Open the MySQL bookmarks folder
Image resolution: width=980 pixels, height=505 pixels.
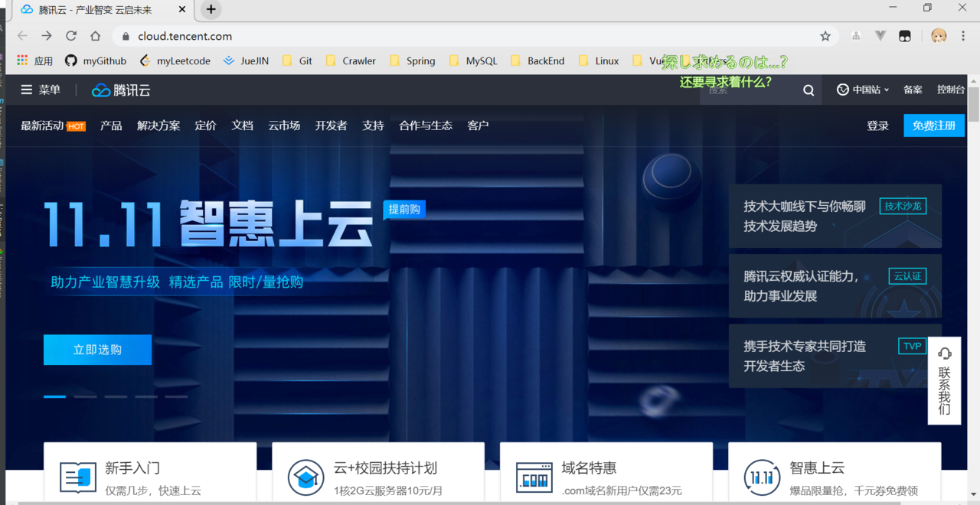click(x=474, y=60)
